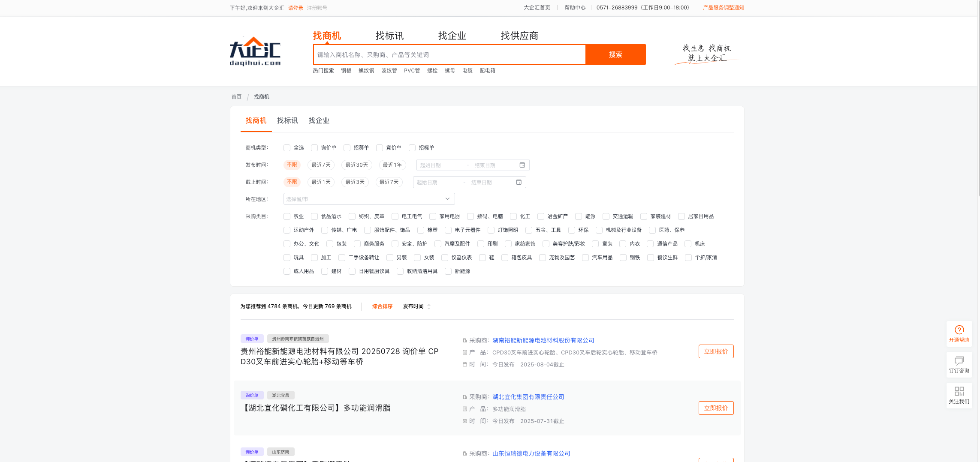Screen dimensions: 980x462
Task: Tick the 钢铁 category checkbox
Action: [x=623, y=258]
